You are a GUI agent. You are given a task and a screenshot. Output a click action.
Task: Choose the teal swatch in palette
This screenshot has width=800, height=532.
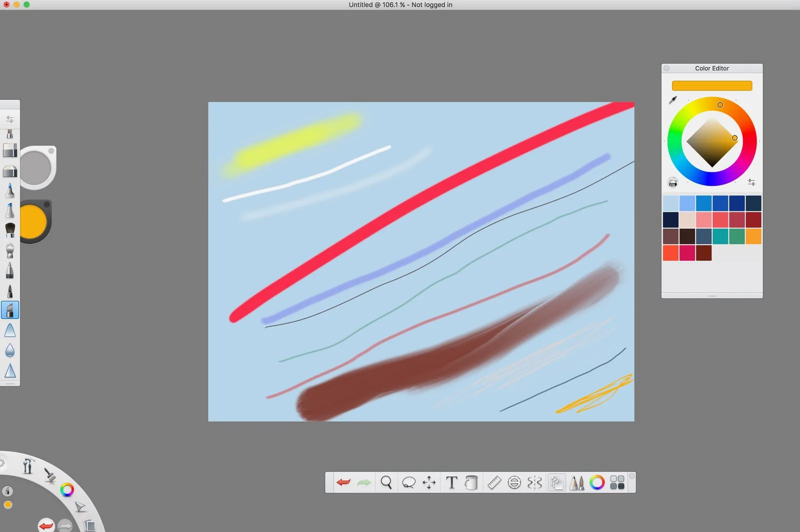tap(720, 236)
